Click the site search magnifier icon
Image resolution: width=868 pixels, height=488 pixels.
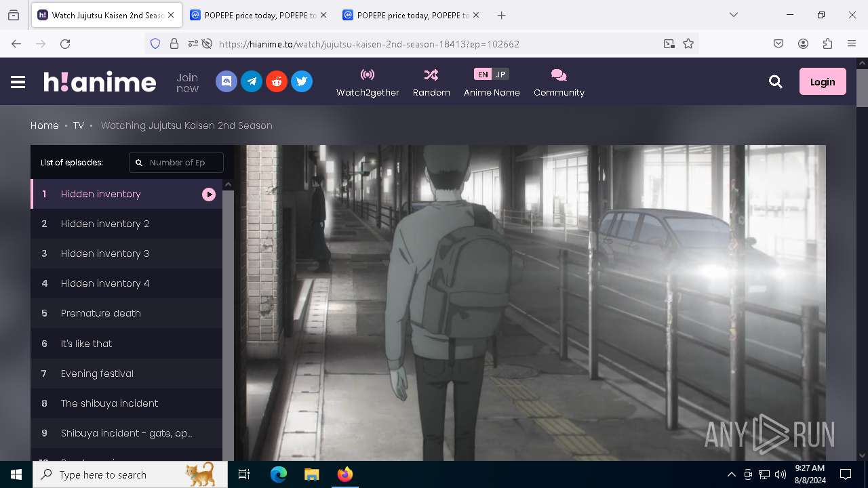pyautogui.click(x=776, y=82)
